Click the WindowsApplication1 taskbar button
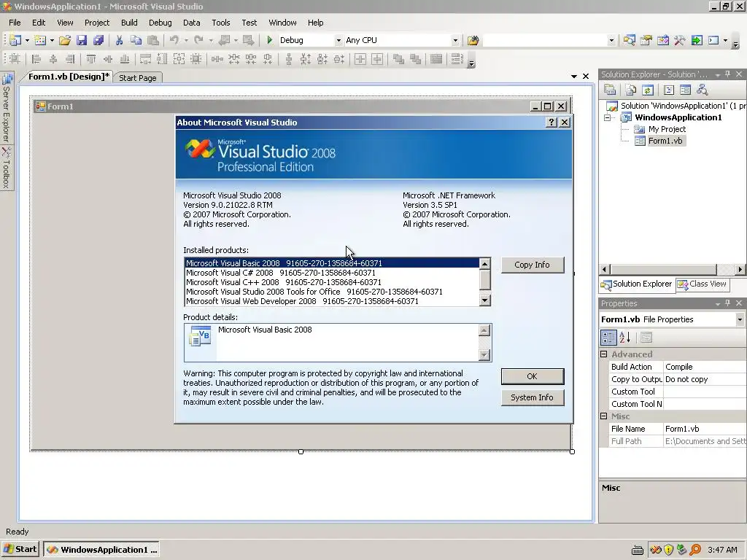The image size is (747, 560). tap(101, 549)
